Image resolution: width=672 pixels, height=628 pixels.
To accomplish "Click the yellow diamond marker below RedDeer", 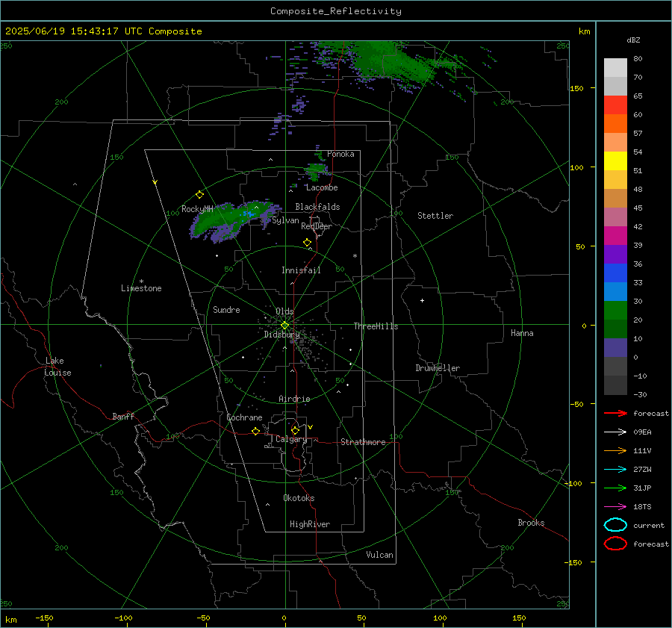I will tap(307, 243).
